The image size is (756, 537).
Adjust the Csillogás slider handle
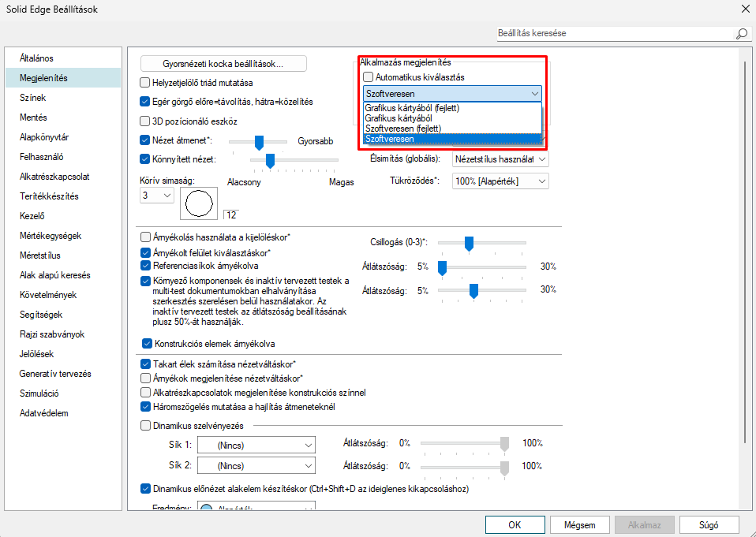tap(469, 243)
